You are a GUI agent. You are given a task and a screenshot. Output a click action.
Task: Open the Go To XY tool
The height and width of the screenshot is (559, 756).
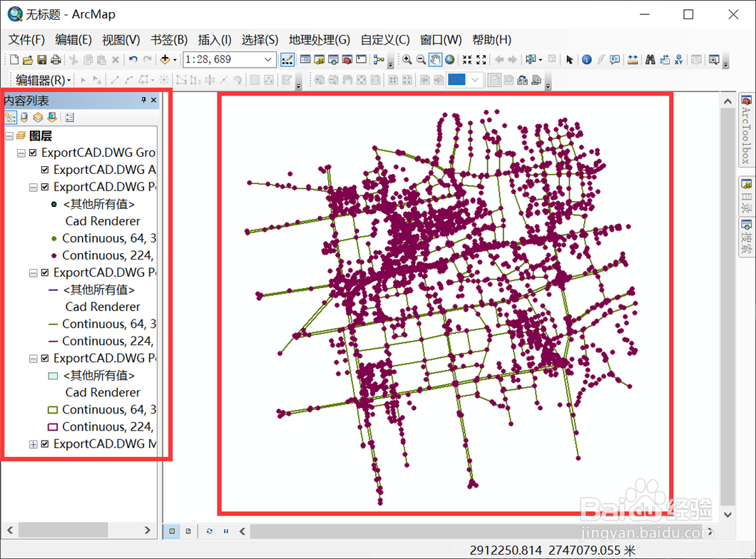coord(679,59)
